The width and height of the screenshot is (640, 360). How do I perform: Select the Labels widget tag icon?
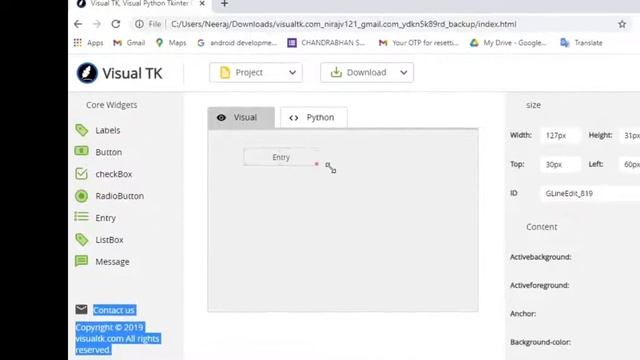coord(82,130)
